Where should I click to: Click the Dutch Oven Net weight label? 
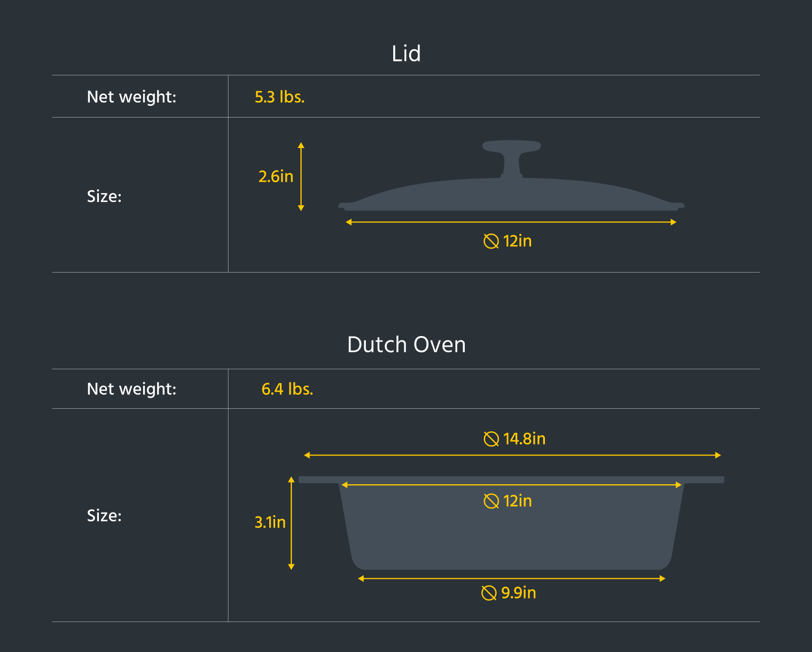(131, 389)
